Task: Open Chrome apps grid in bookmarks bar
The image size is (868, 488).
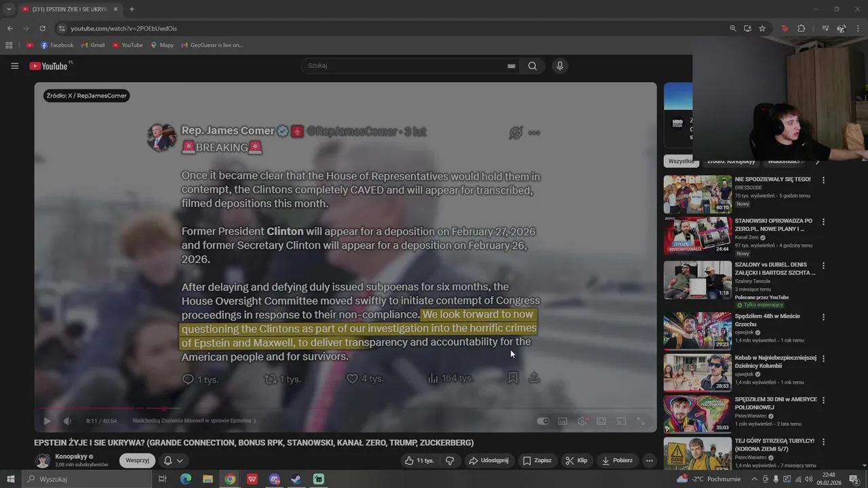Action: [9, 45]
